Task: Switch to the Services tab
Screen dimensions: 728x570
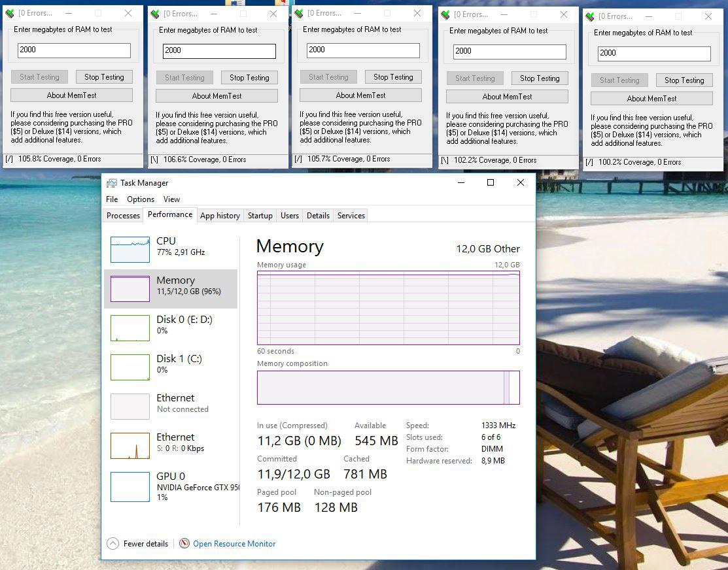Action: coord(351,216)
